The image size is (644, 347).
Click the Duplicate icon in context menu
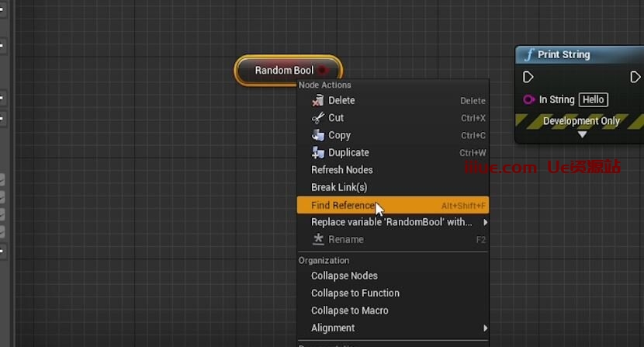[317, 153]
